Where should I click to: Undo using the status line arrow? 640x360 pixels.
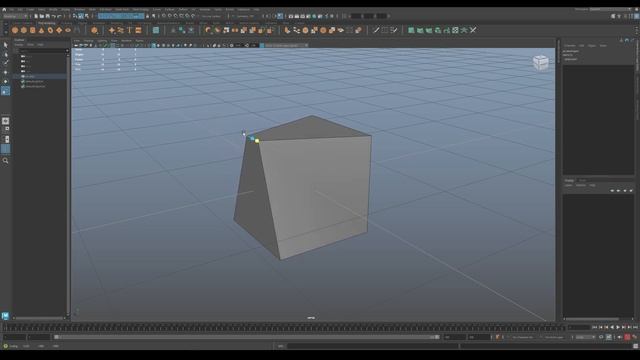(x=53, y=16)
